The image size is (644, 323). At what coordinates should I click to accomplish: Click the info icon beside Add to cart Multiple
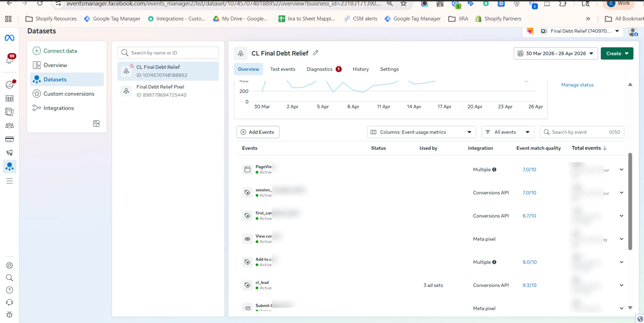tap(494, 262)
